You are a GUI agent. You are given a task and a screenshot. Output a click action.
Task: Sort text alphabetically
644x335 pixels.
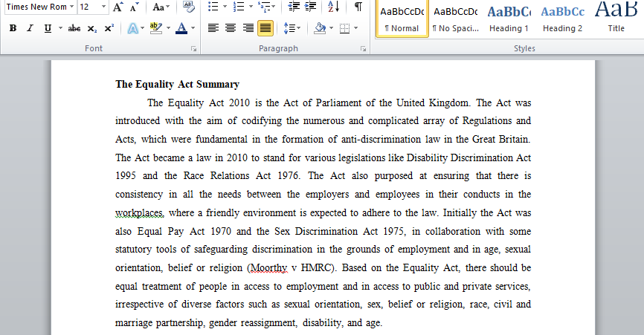[333, 7]
